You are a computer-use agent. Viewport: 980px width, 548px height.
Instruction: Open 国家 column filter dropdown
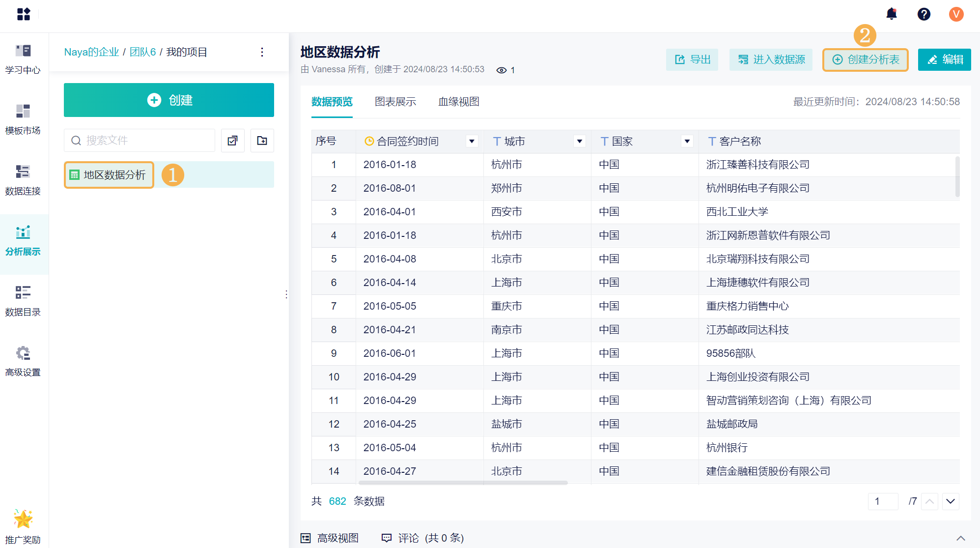pyautogui.click(x=687, y=142)
